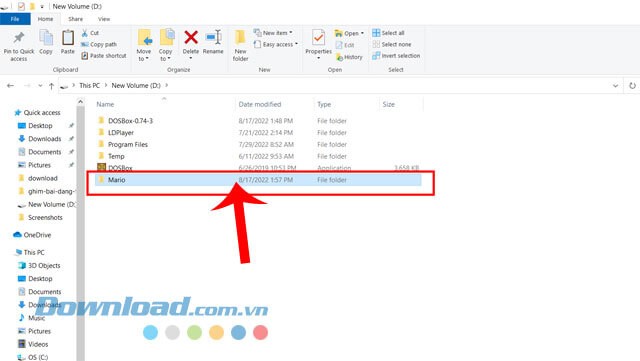Go back with the Back arrow

pos(11,86)
